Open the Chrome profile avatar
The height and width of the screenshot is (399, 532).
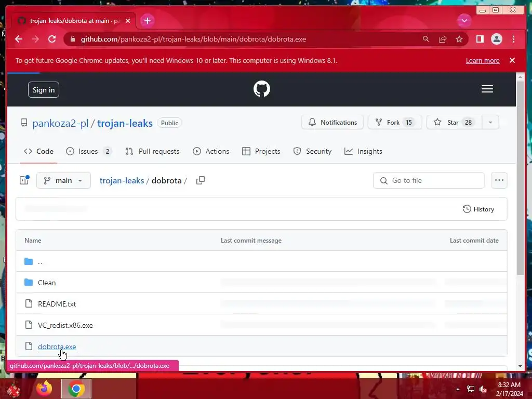[x=496, y=39]
